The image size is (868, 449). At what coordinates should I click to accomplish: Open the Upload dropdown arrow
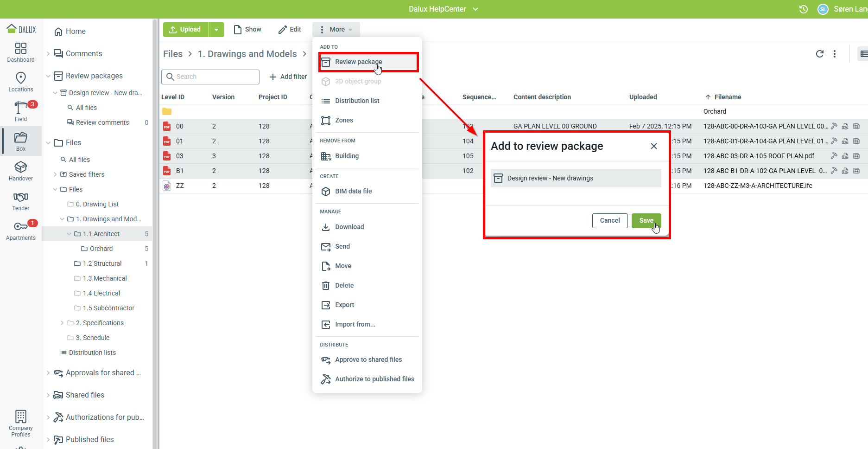216,30
